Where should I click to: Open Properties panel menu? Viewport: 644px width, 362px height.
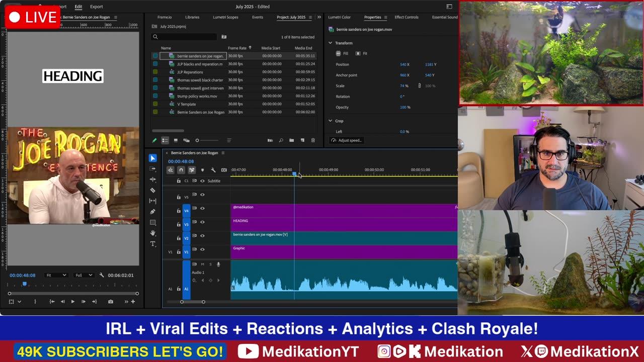tap(385, 17)
